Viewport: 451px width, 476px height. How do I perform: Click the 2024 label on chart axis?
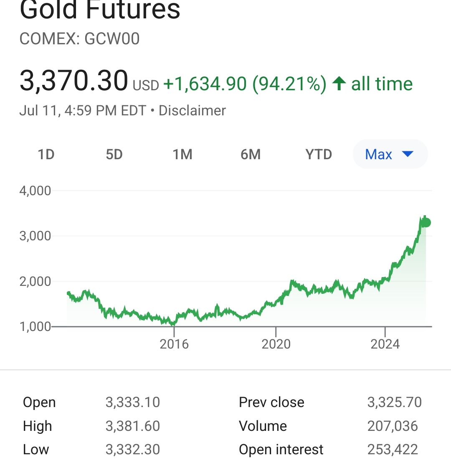point(385,344)
